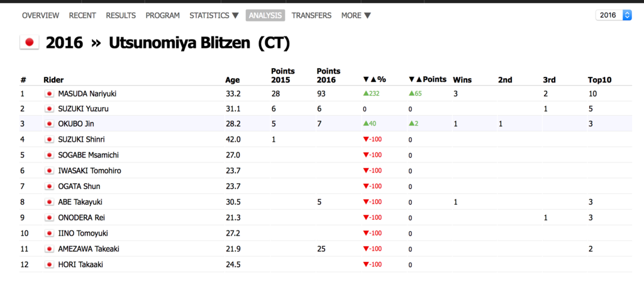
Task: Open rider OGATA Shun
Action: click(x=79, y=186)
